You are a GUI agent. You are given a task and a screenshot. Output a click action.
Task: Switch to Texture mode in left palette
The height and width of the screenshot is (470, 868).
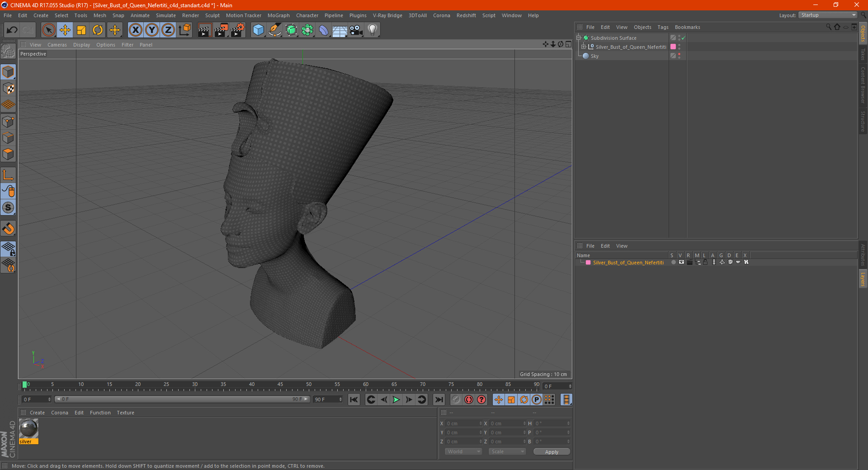click(x=8, y=89)
